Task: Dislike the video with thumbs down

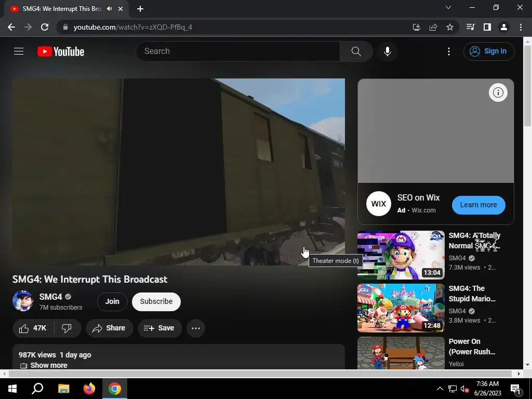Action: tap(67, 328)
